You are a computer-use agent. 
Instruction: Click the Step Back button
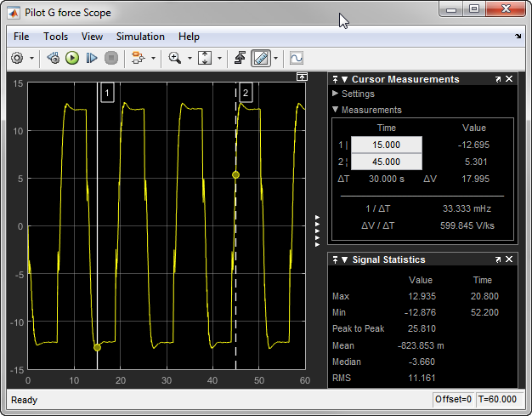[53, 58]
